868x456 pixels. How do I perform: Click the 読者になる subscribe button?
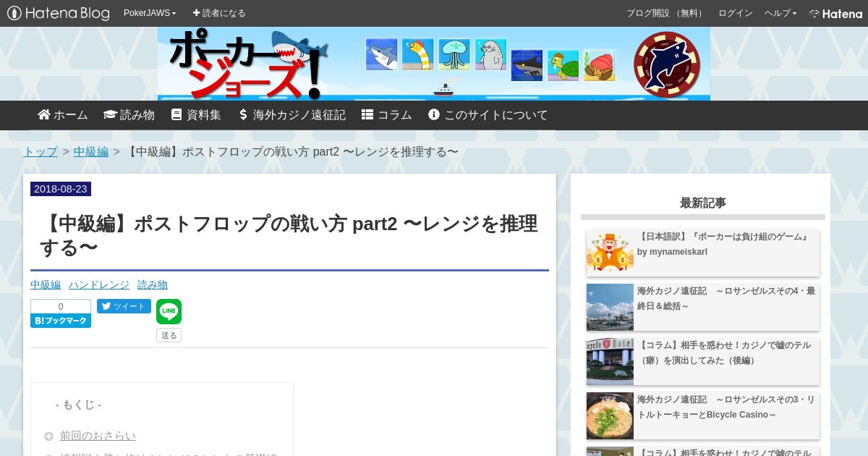(219, 13)
